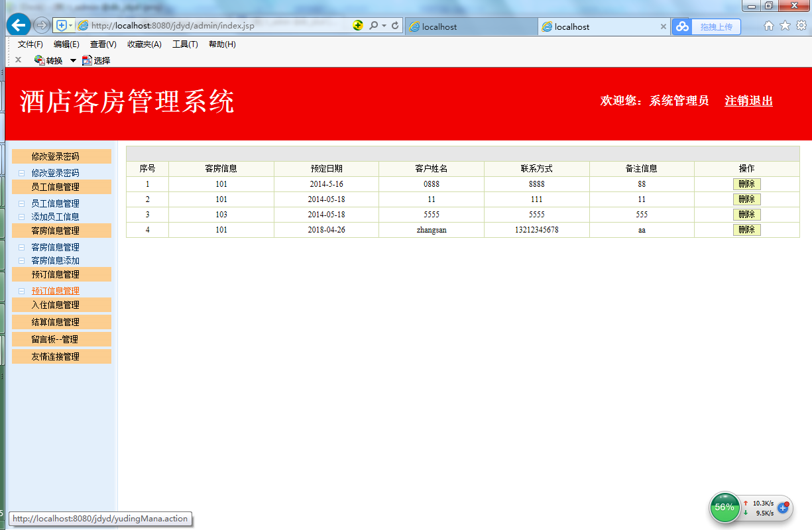Screen dimensions: 812x530
Task: Switch to the first localhost tab
Action: pyautogui.click(x=470, y=26)
